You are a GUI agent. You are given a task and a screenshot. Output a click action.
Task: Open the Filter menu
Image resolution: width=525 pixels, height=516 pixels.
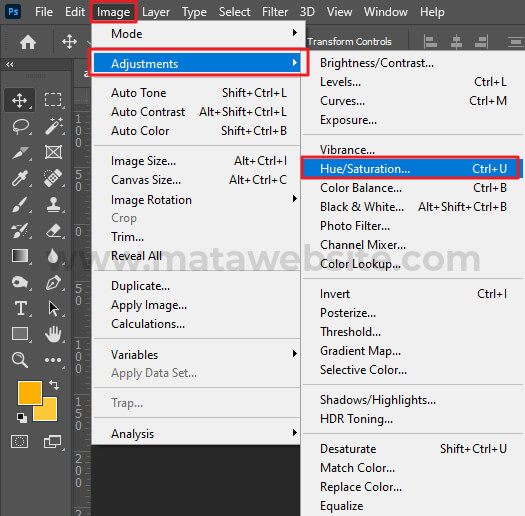click(275, 12)
